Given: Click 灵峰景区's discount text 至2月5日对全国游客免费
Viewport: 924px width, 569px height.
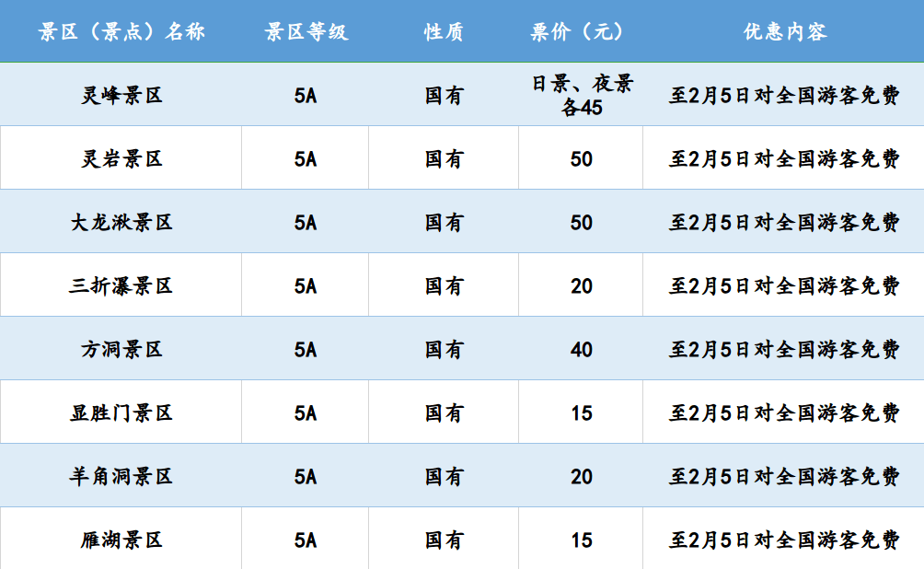Looking at the screenshot, I should (x=784, y=95).
